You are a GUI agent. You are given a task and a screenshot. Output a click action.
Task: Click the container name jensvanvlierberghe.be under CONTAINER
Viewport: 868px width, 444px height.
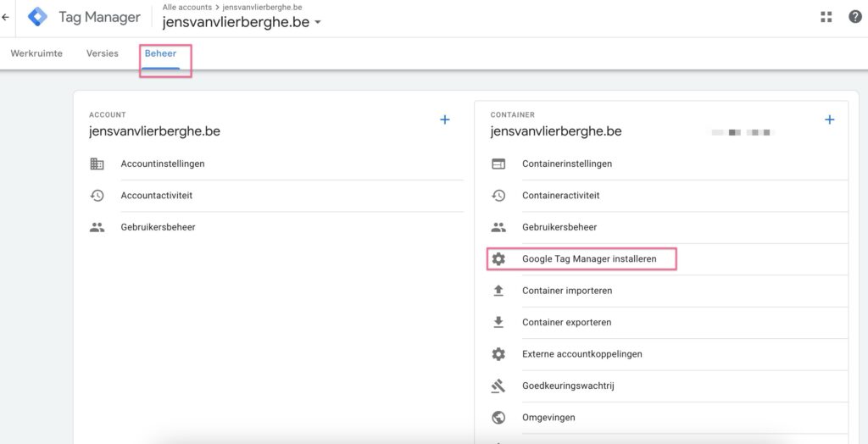coord(556,132)
